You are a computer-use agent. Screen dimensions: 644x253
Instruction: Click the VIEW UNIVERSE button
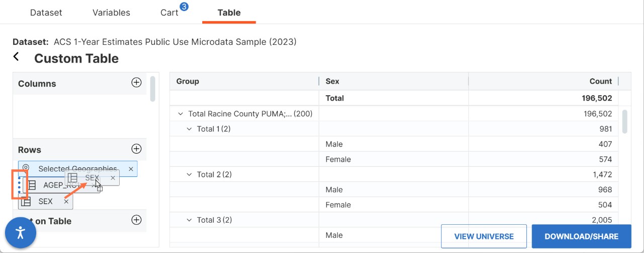(x=484, y=236)
